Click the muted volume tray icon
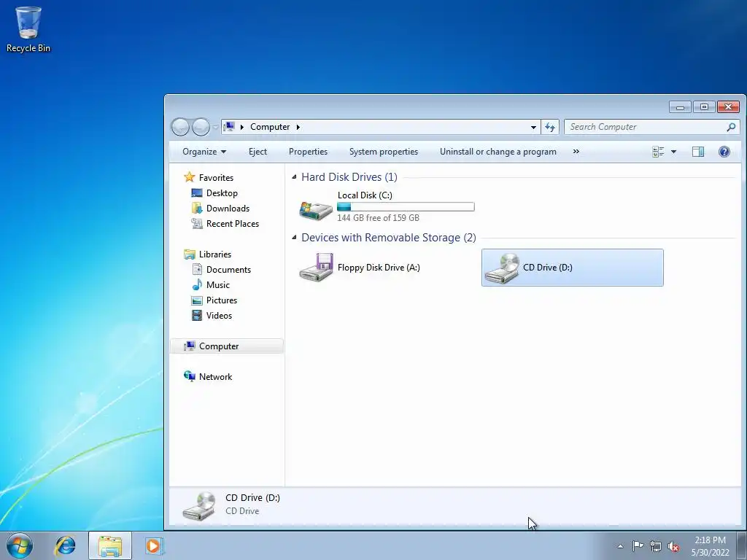The image size is (747, 560). [x=673, y=546]
